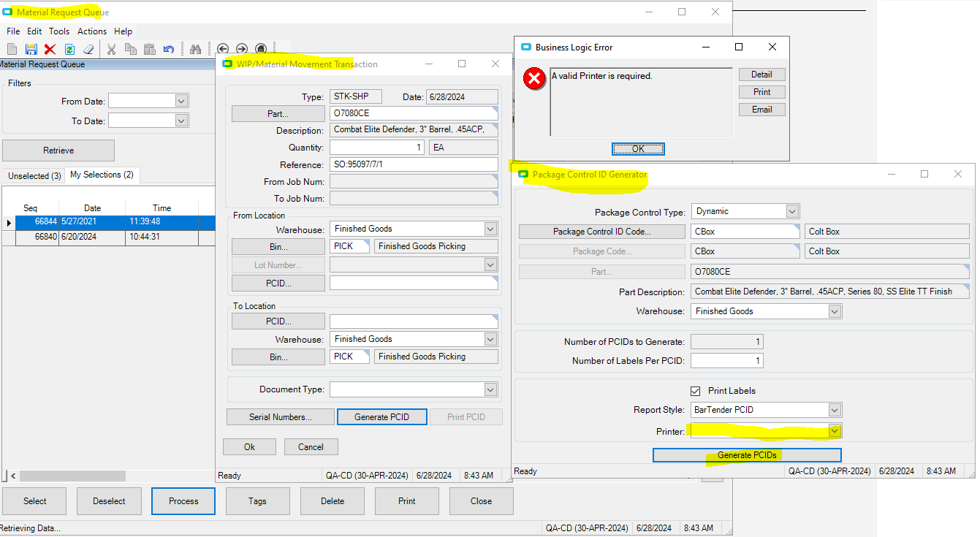The height and width of the screenshot is (537, 980).
Task: Open the Tools menu
Action: point(59,31)
